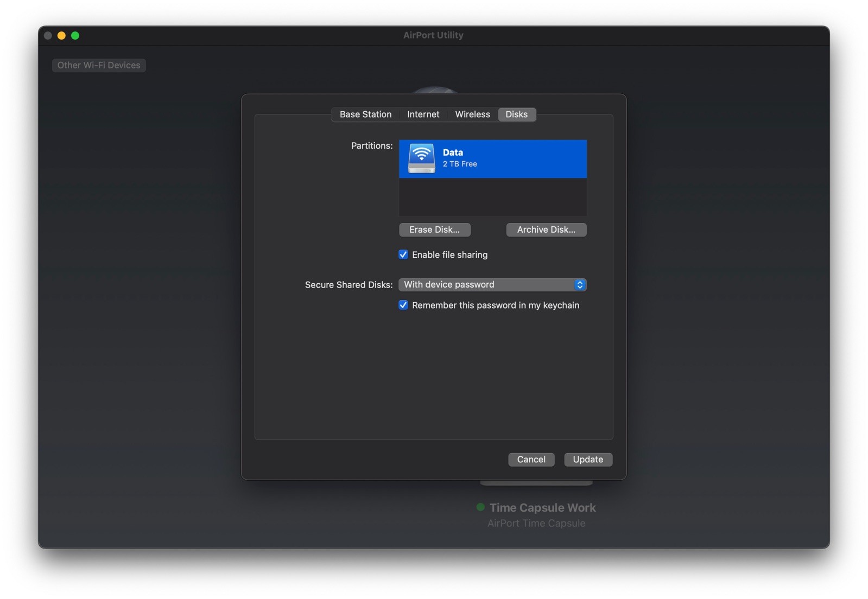Minimize the AirPort Utility window
The width and height of the screenshot is (868, 599).
click(61, 35)
